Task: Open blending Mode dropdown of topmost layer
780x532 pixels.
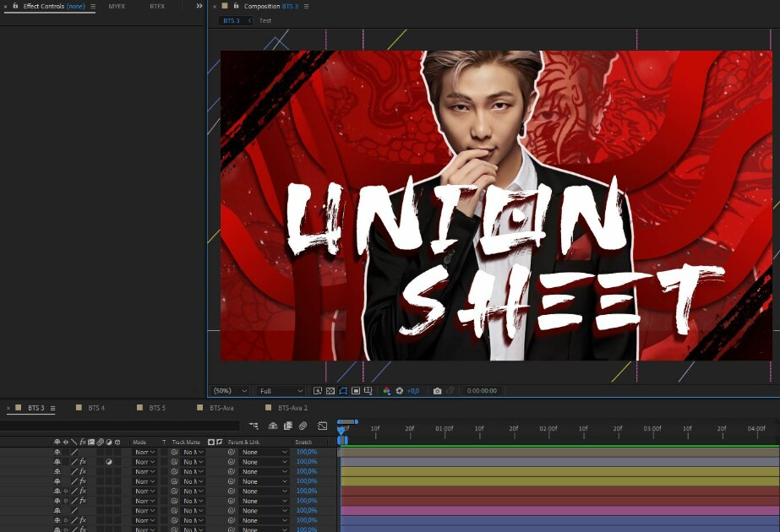Action: [145, 453]
